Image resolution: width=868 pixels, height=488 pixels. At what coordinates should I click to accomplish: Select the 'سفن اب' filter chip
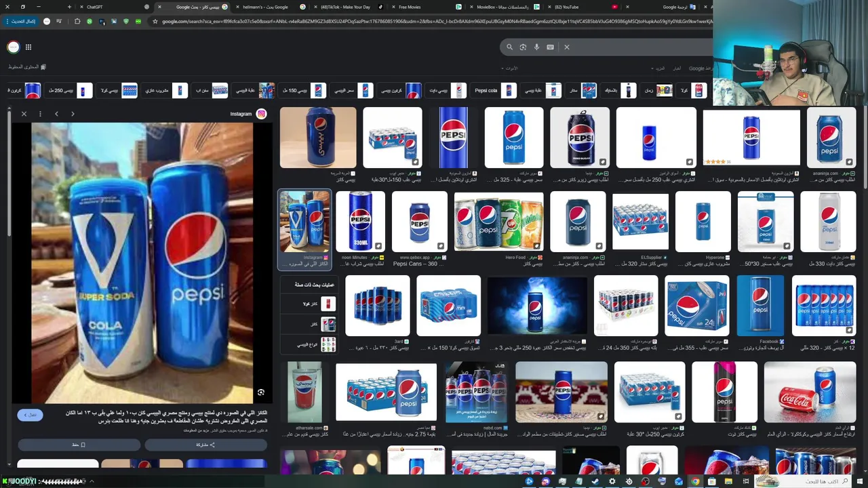tap(211, 90)
